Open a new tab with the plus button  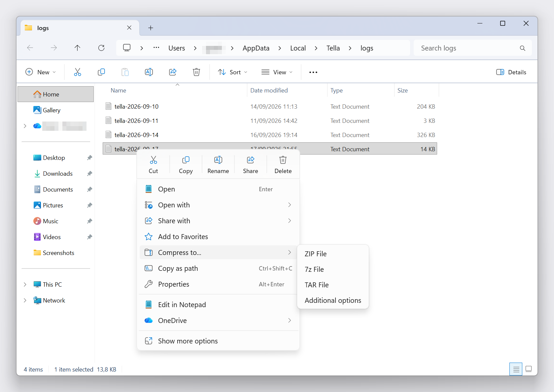tap(151, 28)
